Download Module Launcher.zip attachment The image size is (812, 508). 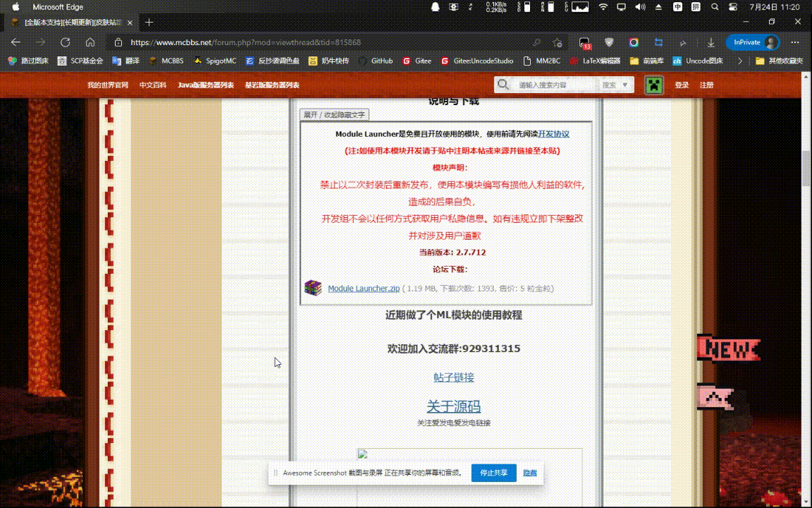pos(364,288)
